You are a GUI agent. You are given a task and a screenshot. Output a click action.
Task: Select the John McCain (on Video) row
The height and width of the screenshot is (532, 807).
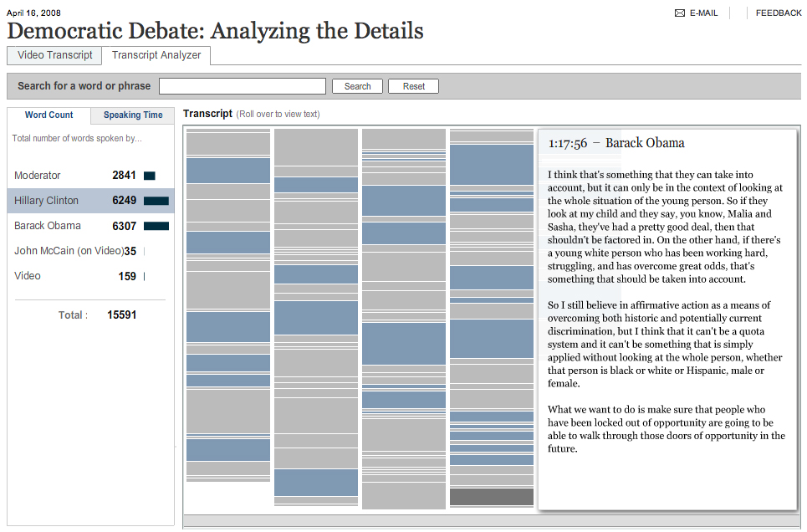[90, 251]
